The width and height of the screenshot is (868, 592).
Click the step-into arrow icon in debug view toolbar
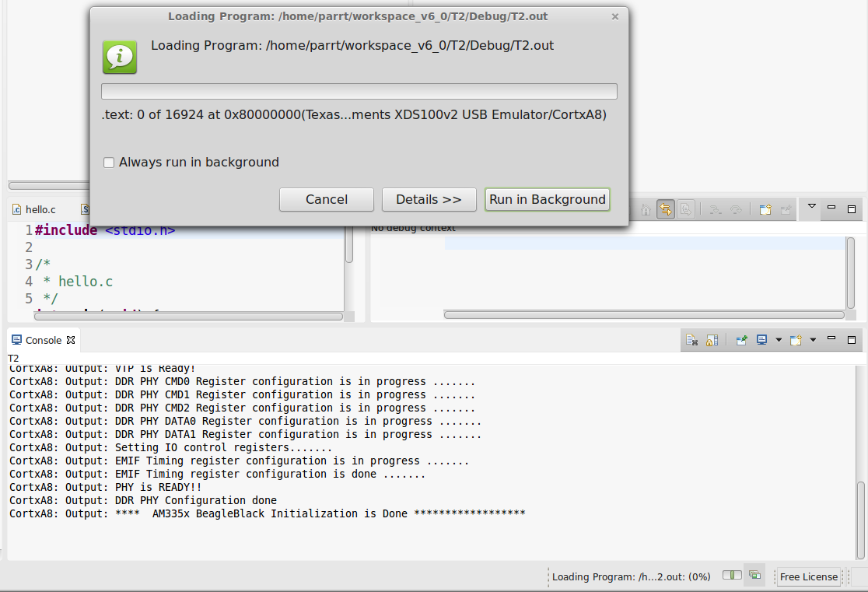716,210
